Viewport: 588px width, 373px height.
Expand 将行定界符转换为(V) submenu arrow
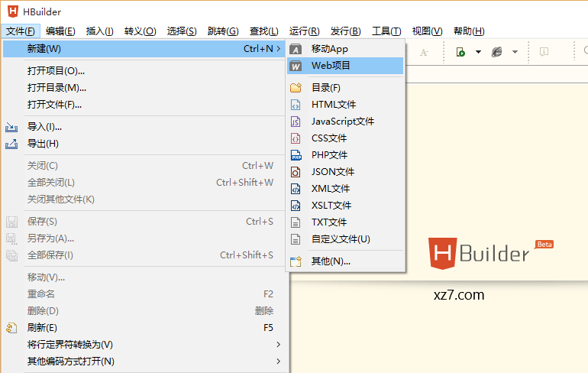coord(278,345)
